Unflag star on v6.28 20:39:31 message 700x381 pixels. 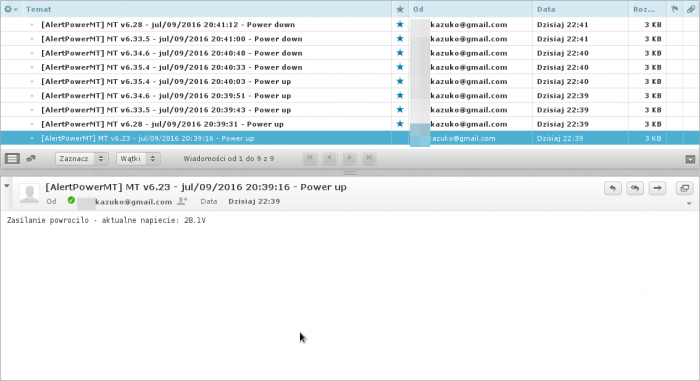(400, 124)
